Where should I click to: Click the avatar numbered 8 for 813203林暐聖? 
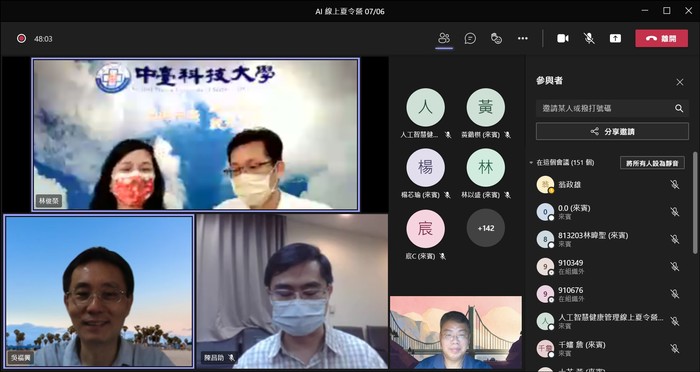(x=545, y=239)
